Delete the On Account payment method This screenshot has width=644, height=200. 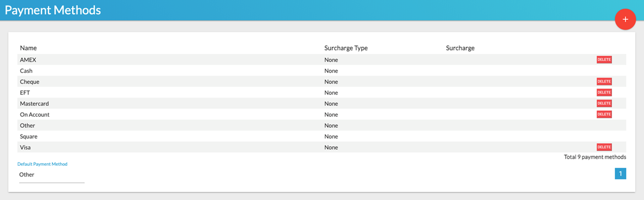[x=604, y=114]
